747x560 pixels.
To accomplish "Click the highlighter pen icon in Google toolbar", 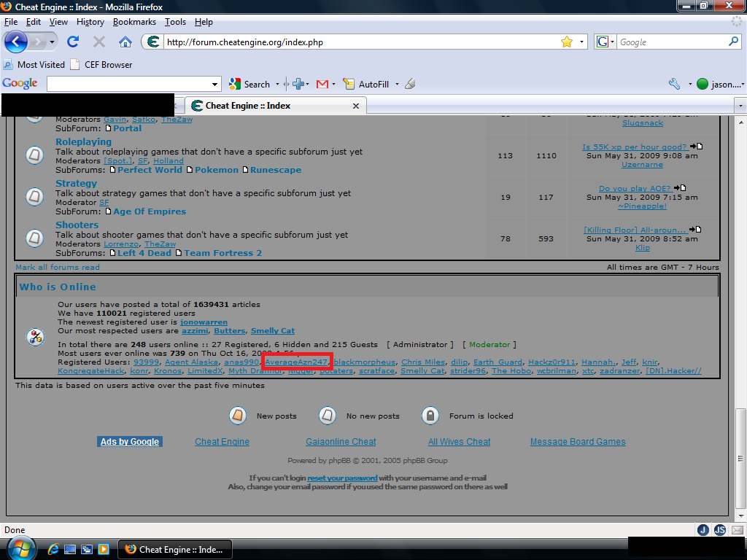I will [x=410, y=85].
